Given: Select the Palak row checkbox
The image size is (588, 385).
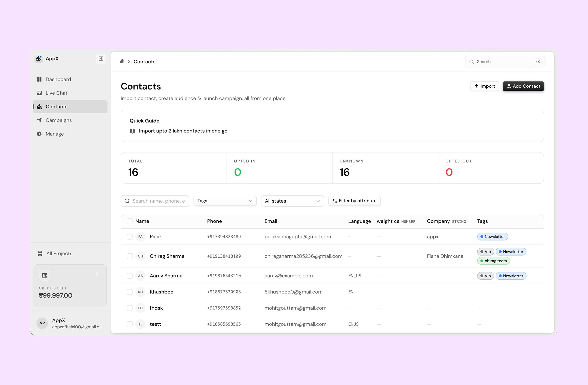Looking at the screenshot, I should 130,237.
